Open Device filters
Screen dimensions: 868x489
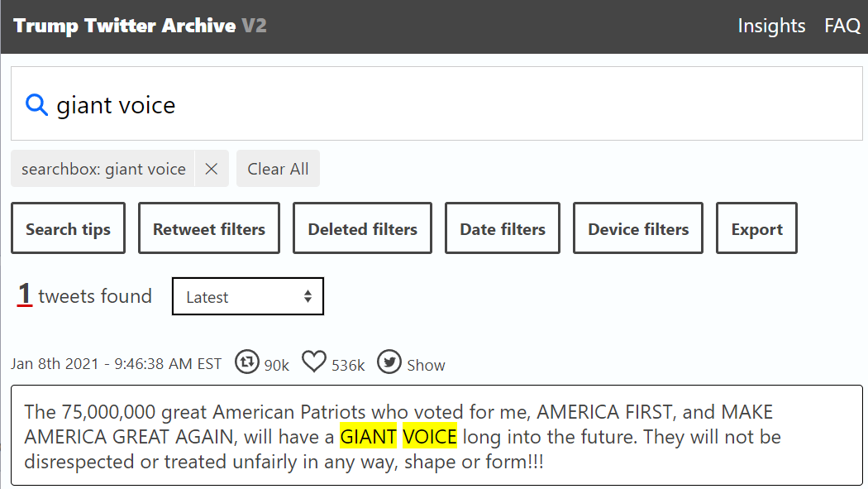coord(638,228)
